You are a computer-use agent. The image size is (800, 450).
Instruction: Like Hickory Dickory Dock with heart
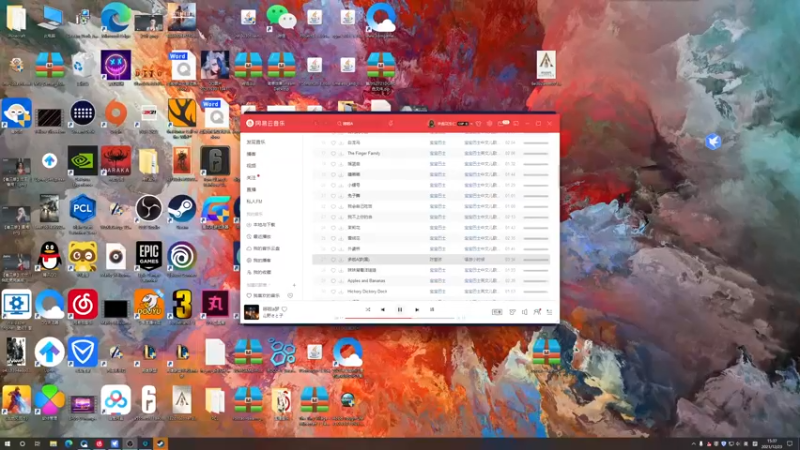[333, 292]
